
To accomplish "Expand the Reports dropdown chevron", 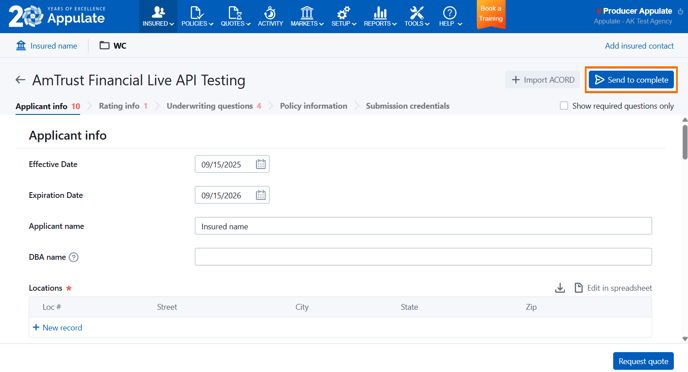I will tap(394, 24).
